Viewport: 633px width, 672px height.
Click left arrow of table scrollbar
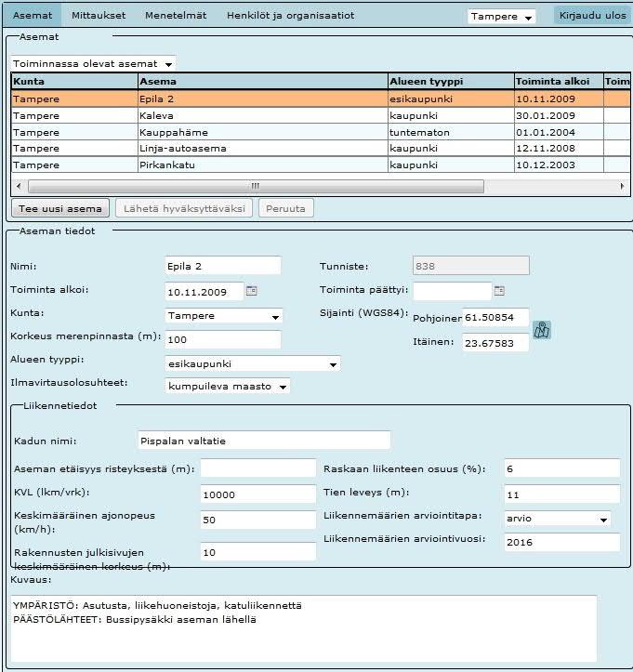pos(19,186)
